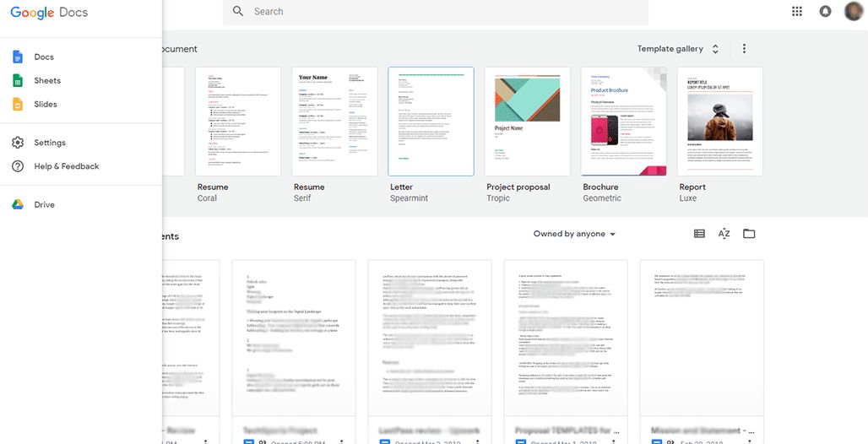This screenshot has height=444, width=868.
Task: Open the LastPass review document thumbnail
Action: pyautogui.click(x=430, y=338)
